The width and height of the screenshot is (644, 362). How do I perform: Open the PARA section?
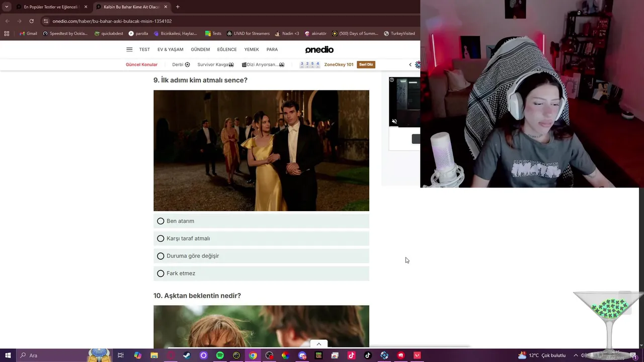click(272, 49)
